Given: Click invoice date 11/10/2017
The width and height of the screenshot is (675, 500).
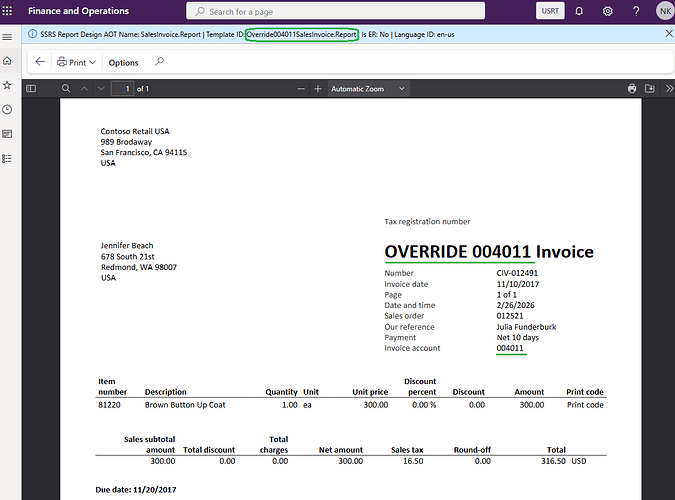Looking at the screenshot, I should pos(517,284).
